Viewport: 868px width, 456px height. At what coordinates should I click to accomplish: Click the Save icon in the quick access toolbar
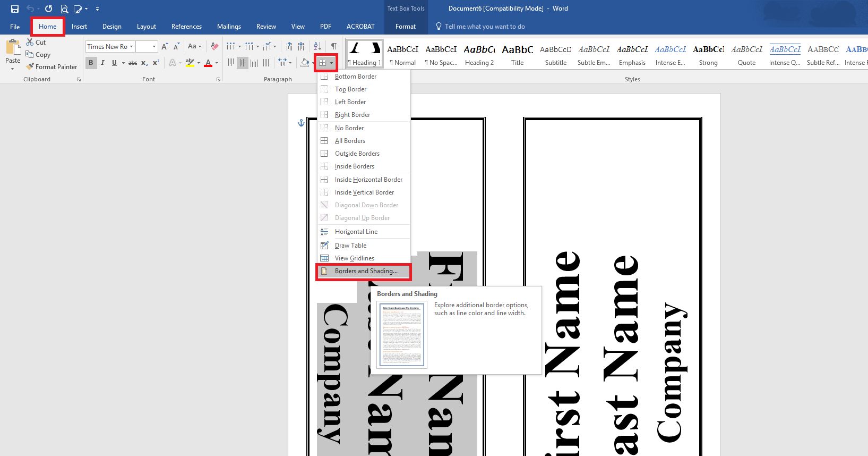pos(15,9)
